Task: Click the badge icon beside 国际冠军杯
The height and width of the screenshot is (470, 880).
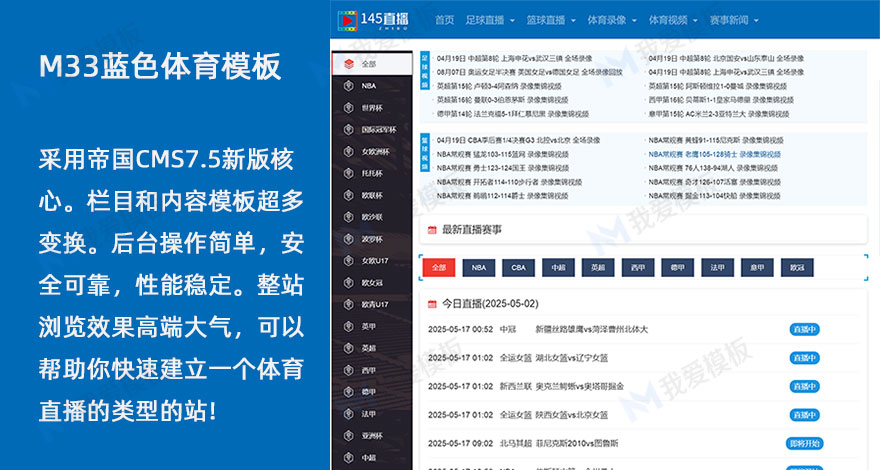Action: click(349, 129)
